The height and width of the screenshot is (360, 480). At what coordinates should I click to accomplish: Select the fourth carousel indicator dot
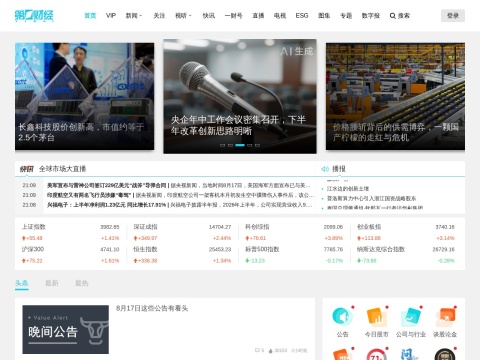pos(250,145)
